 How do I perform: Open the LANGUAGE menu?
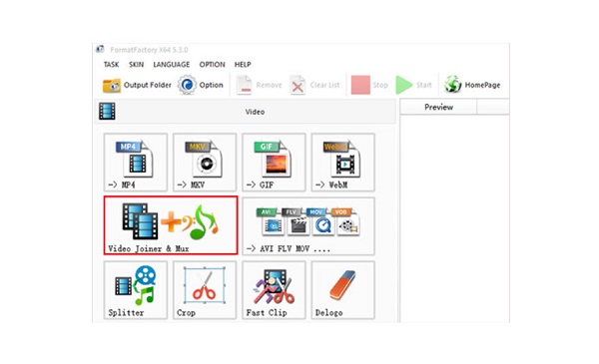[171, 65]
